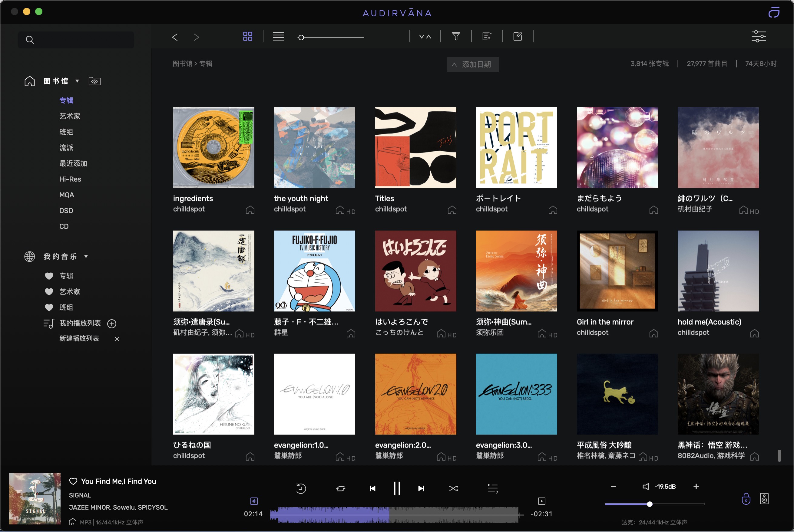794x532 pixels.
Task: Collapse the 我的音乐 section arrow
Action: (x=86, y=257)
